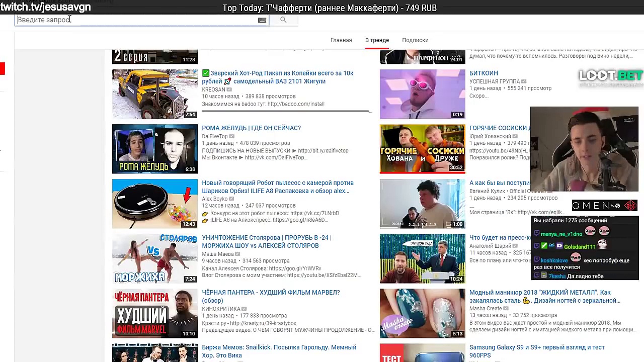Open the ЧЁРНАЯ ПАНТЕРА video thumbnail
The image size is (644, 362).
tap(155, 313)
